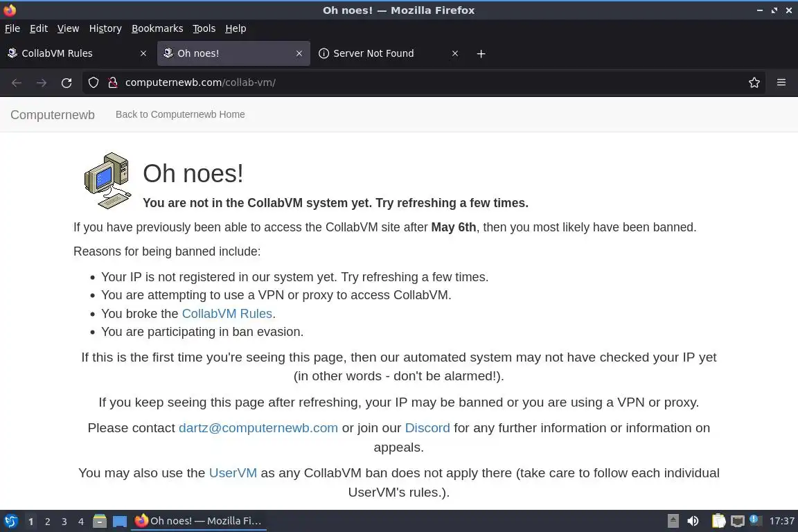Close the CollabVM Rules tab
This screenshot has height=532, width=798.
coord(143,53)
